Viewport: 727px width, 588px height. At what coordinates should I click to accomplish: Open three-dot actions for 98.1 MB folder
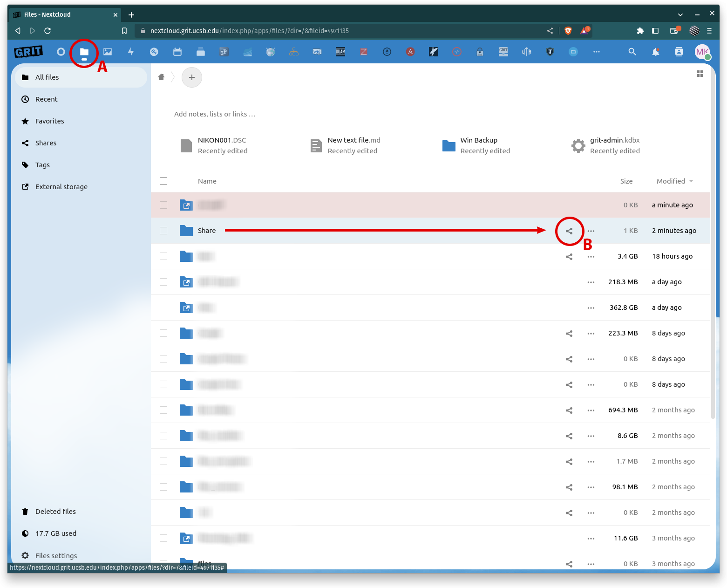[591, 487]
